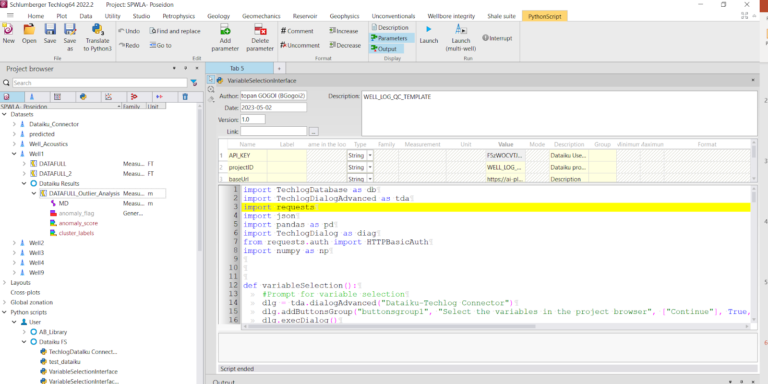The width and height of the screenshot is (768, 384).
Task: Click the trash bin icon in browser
Action: pos(185,96)
